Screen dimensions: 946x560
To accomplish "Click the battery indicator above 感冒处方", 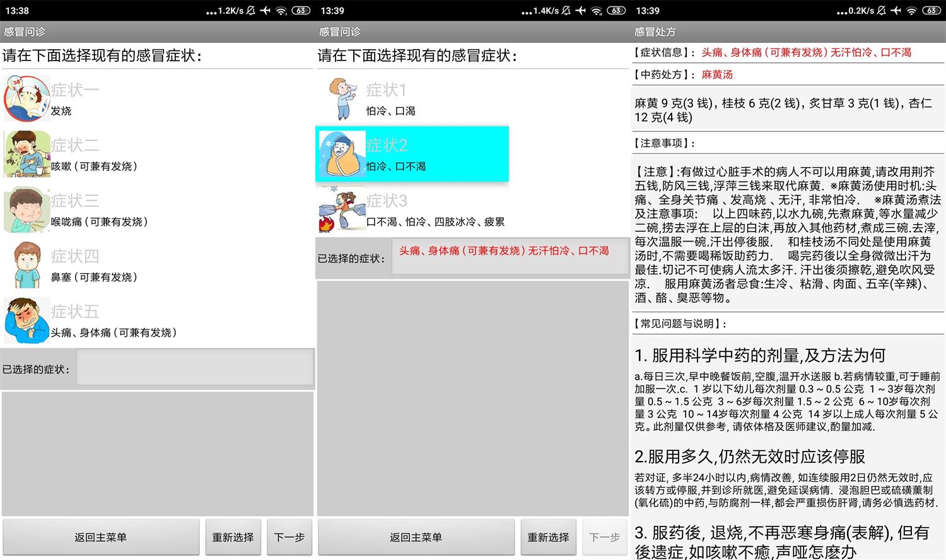I will [931, 11].
